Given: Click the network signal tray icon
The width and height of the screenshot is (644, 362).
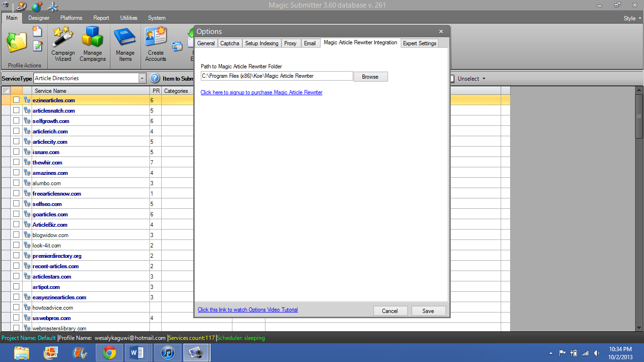Looking at the screenshot, I should pos(585,353).
